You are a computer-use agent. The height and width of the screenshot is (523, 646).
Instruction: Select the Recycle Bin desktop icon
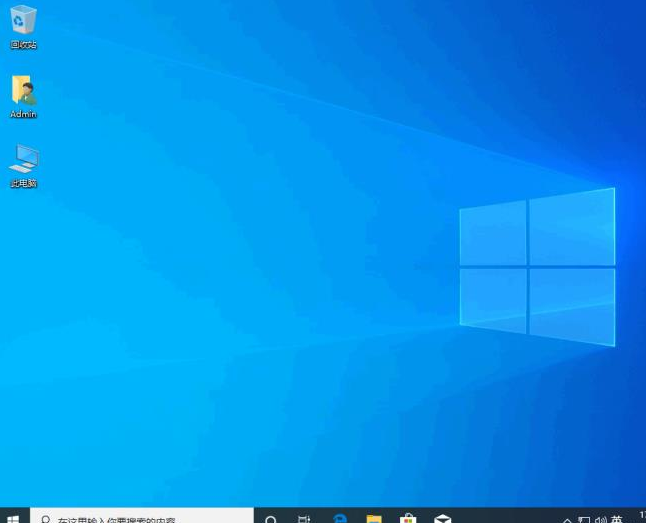(23, 27)
